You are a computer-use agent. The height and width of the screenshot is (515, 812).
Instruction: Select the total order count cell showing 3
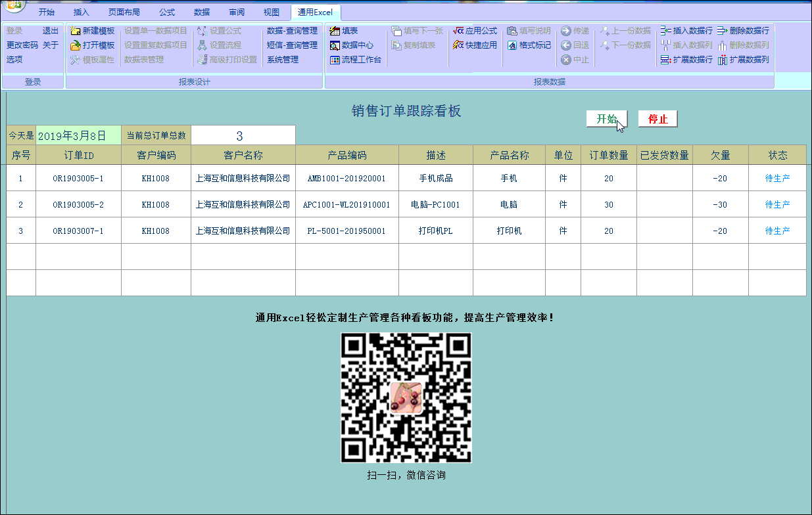coord(243,135)
